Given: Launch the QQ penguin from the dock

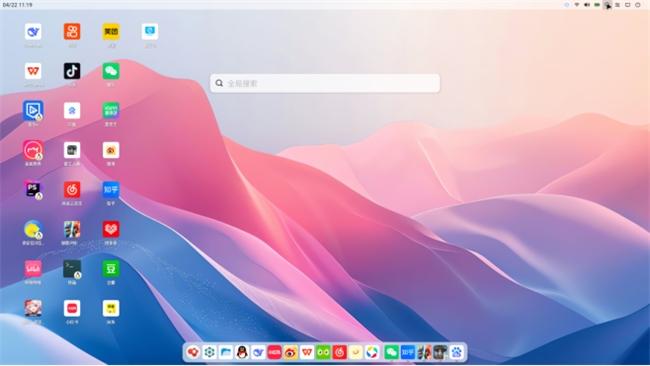Looking at the screenshot, I should [x=242, y=352].
